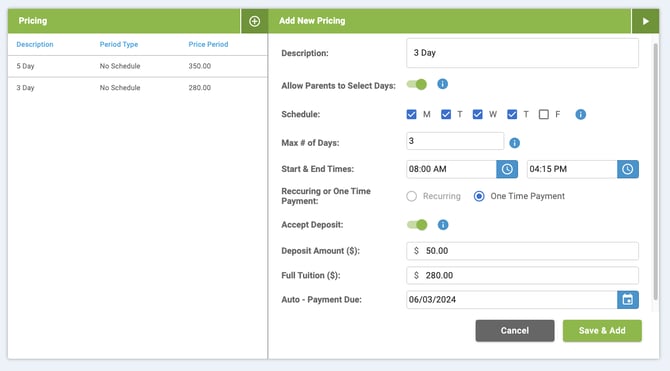Open info icon next to Schedule checkboxes
Viewport: 670px width, 371px height.
tap(580, 115)
